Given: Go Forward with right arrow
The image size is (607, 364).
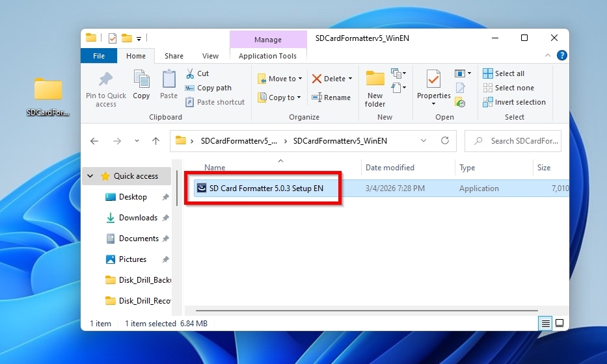Looking at the screenshot, I should tap(117, 141).
